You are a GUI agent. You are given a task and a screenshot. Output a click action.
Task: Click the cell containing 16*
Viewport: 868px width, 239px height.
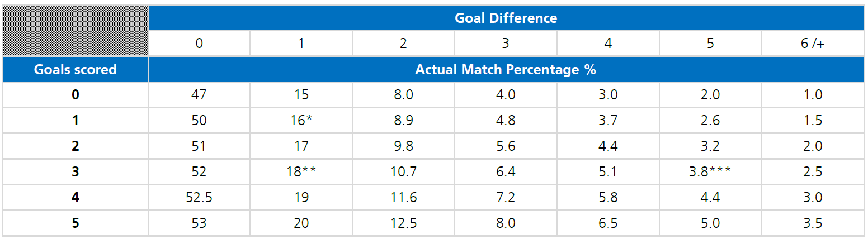[x=301, y=121]
